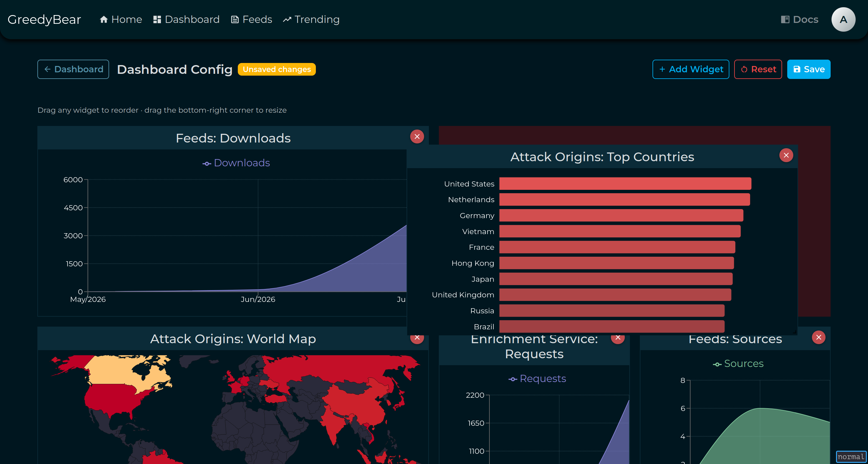Open the GreedyBear logo link
This screenshot has height=464, width=868.
point(44,20)
